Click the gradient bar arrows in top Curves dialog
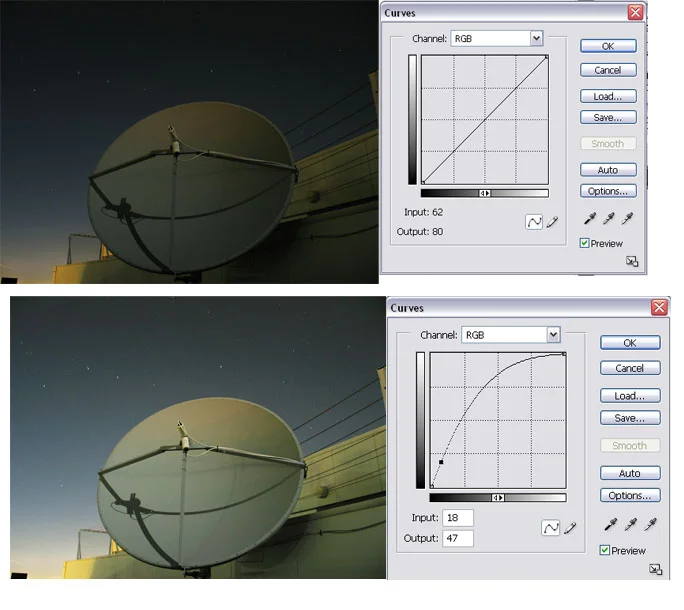The width and height of the screenshot is (684, 610). (485, 193)
